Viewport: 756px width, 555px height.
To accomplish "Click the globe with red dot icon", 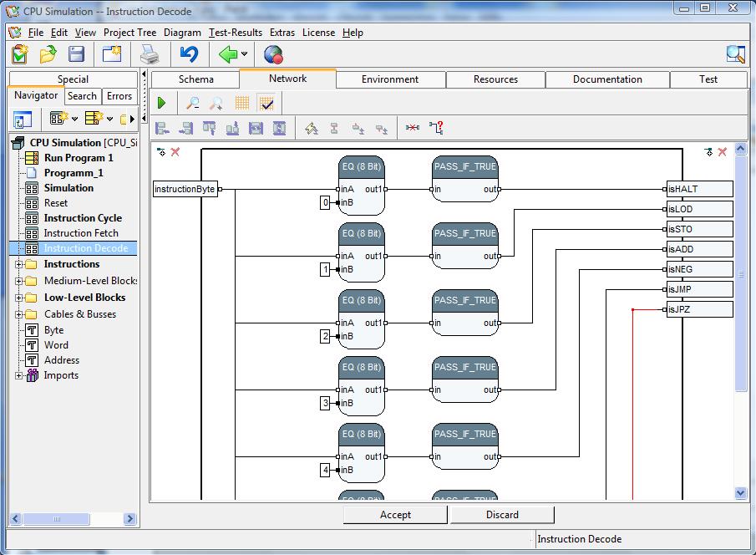I will 273,55.
